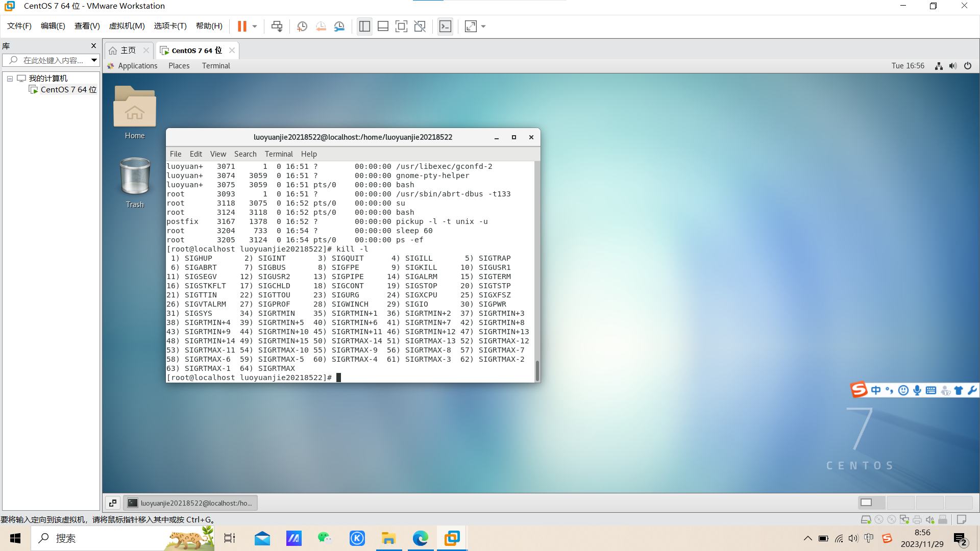Select the Home folder desktop icon
Image resolution: width=980 pixels, height=551 pixels.
coord(135,112)
